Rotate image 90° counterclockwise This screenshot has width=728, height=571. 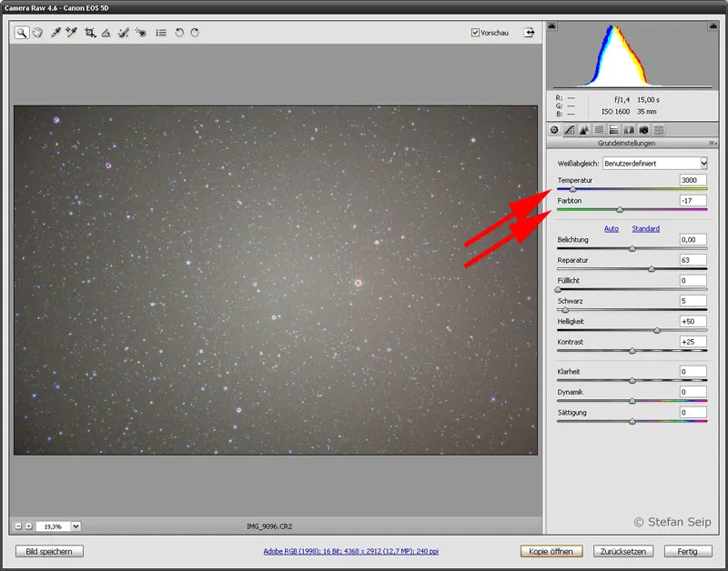pos(179,33)
